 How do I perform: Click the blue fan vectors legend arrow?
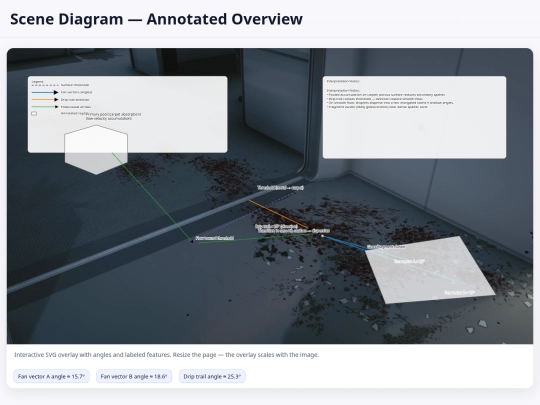[45, 92]
